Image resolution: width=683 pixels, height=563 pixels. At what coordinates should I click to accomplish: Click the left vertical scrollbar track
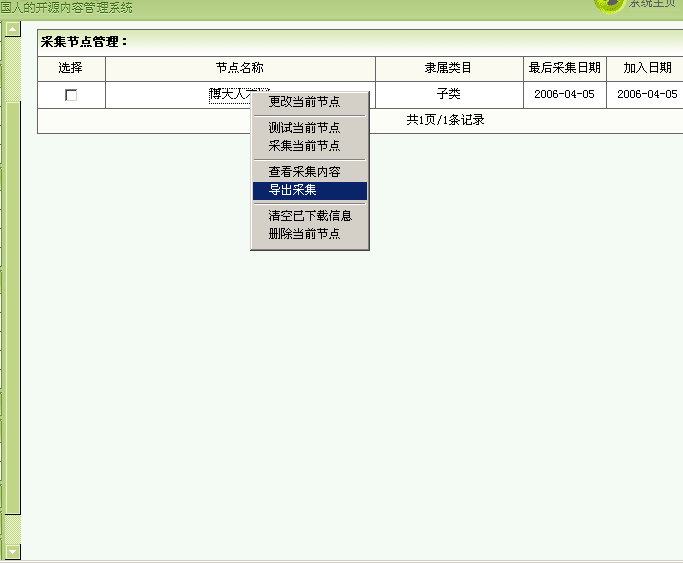point(13,300)
